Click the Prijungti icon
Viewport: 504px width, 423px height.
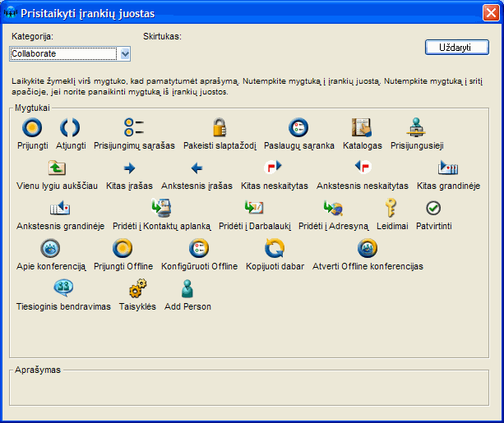(32, 128)
